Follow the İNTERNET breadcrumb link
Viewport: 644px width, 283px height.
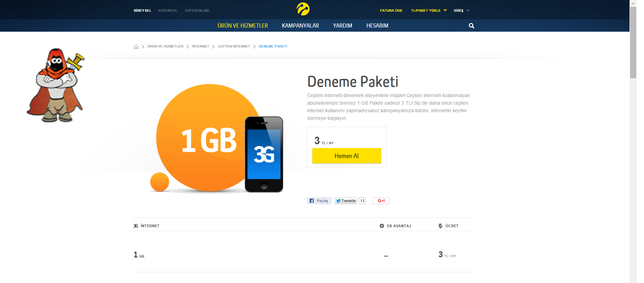point(201,46)
